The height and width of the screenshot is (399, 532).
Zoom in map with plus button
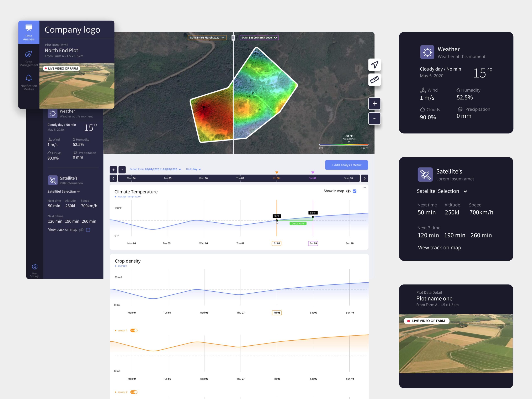point(374,104)
